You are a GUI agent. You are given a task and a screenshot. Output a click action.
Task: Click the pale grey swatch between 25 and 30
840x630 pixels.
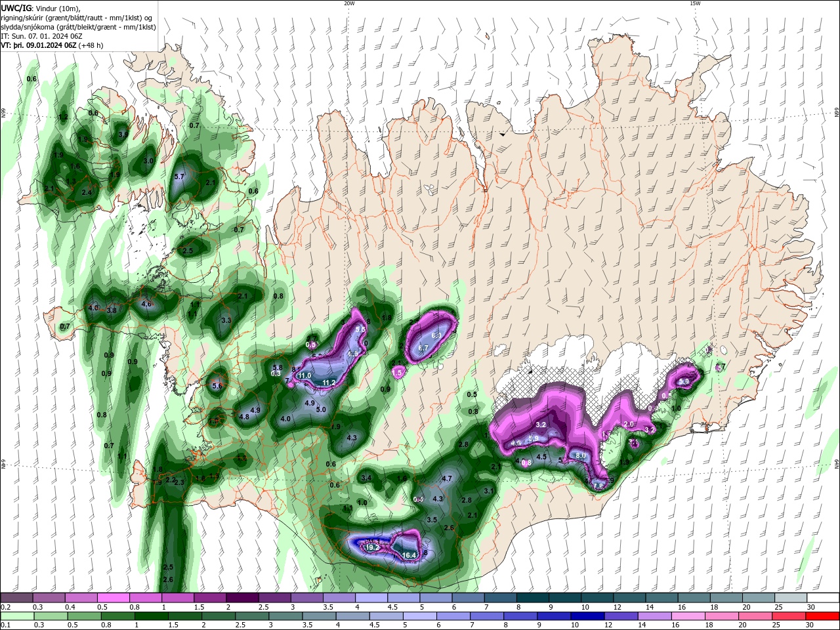[791, 598]
